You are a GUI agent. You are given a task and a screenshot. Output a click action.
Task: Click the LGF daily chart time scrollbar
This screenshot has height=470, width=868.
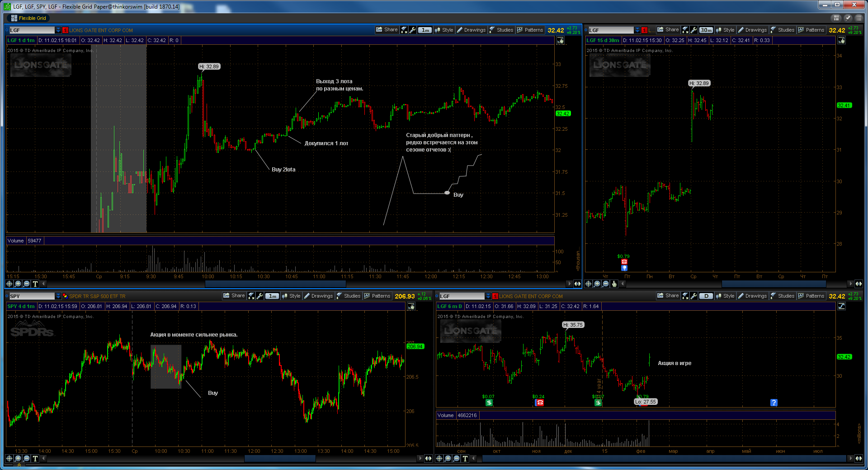pos(664,458)
